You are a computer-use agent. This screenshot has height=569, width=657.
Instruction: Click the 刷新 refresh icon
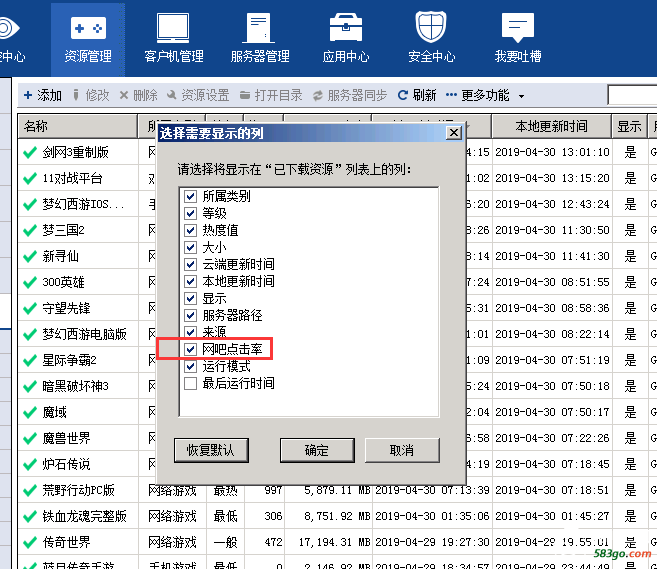click(x=403, y=95)
